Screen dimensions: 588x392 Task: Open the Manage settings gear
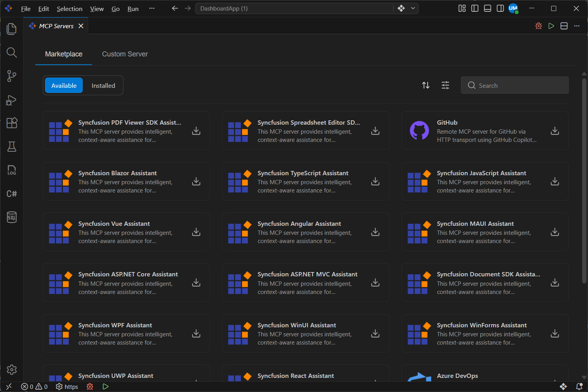(12, 370)
